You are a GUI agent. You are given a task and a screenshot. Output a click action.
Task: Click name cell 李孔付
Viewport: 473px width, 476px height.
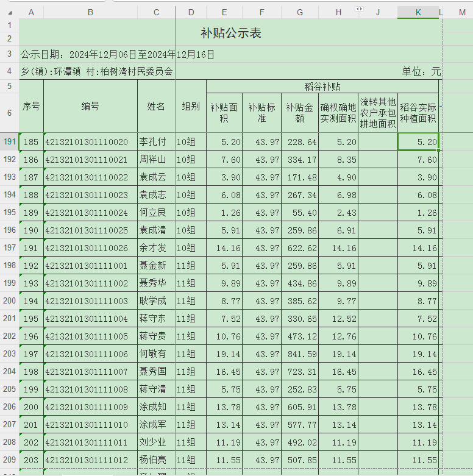point(157,141)
